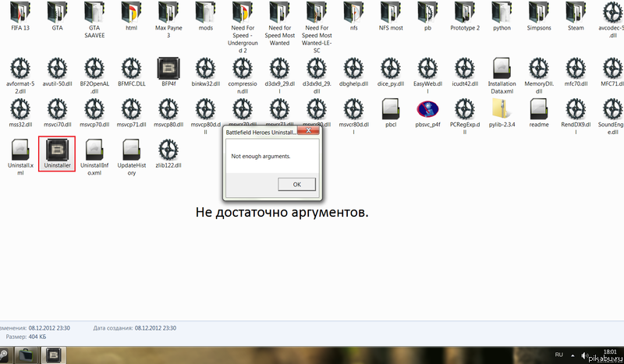
Task: Select the msvci70.dll file
Action: pos(57,113)
